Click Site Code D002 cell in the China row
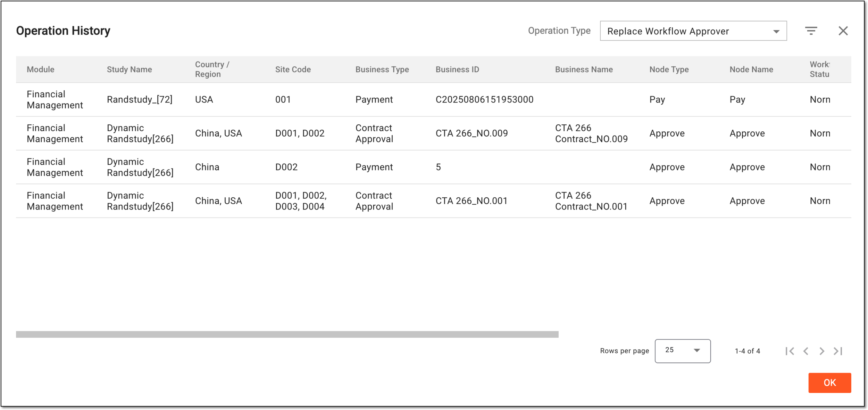This screenshot has height=410, width=868. pos(286,167)
